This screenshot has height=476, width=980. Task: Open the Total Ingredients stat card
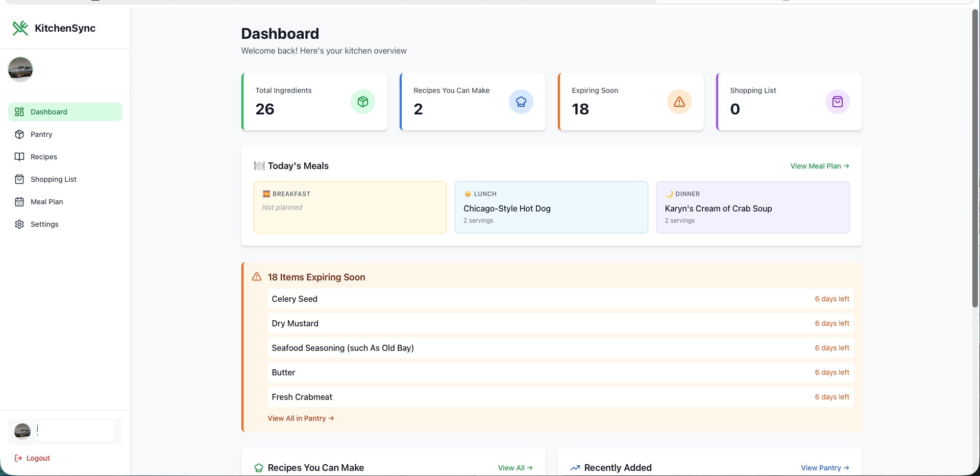[x=314, y=102]
